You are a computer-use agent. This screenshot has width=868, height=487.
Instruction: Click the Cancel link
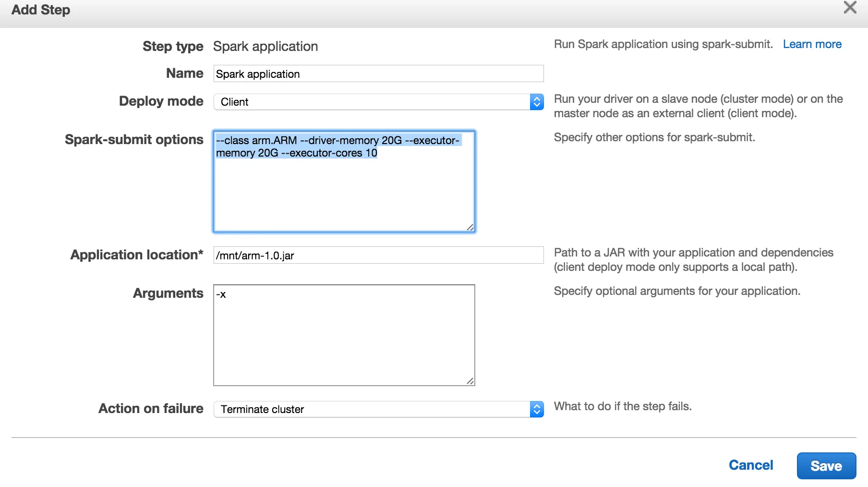point(751,465)
